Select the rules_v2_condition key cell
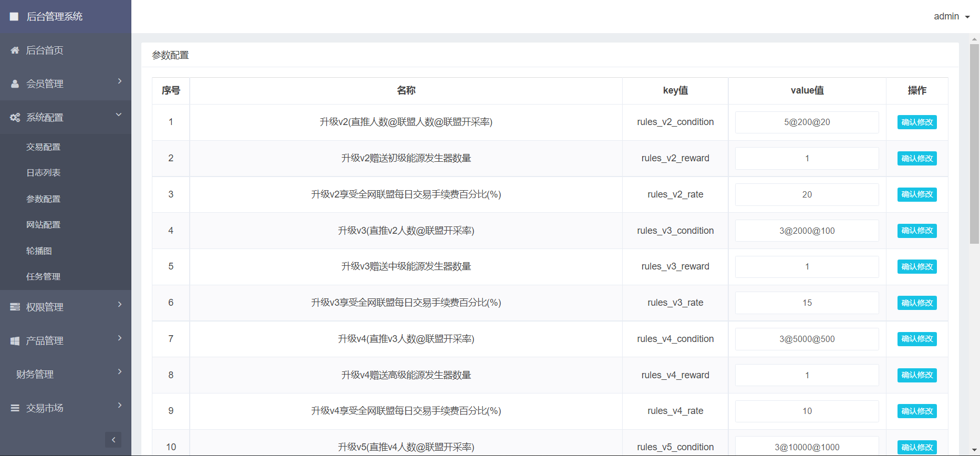This screenshot has height=456, width=980. click(675, 122)
